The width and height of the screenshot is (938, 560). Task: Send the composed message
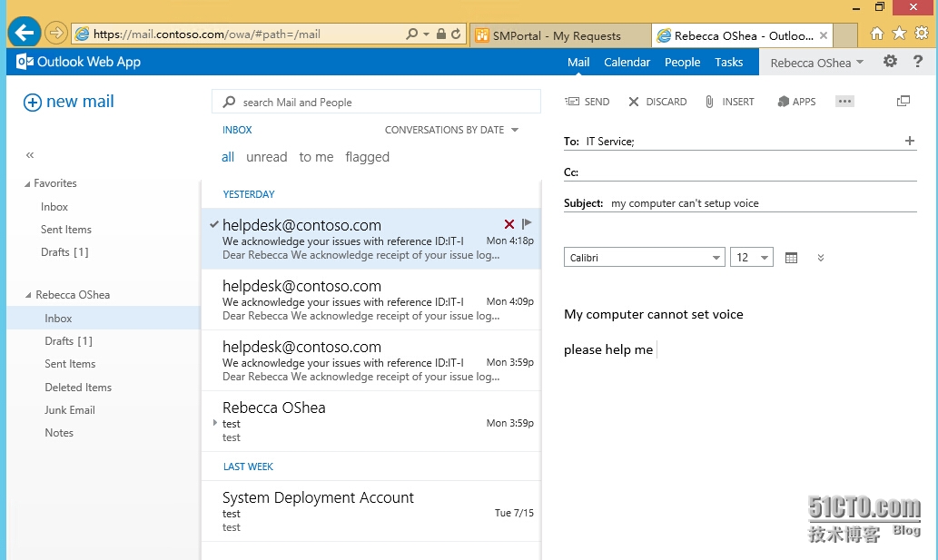[x=587, y=102]
